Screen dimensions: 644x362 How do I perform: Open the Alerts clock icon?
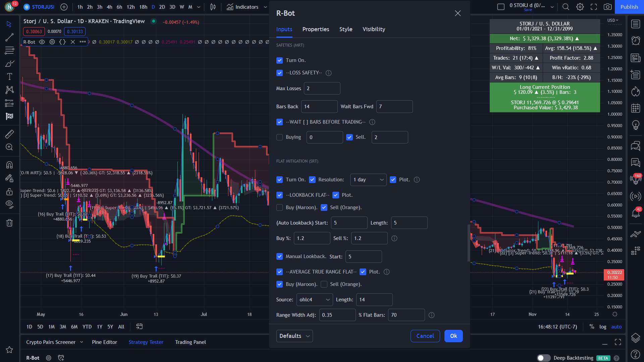(635, 41)
